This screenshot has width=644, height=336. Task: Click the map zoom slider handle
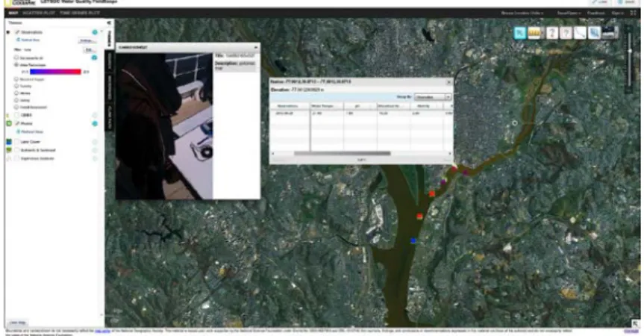(x=630, y=51)
